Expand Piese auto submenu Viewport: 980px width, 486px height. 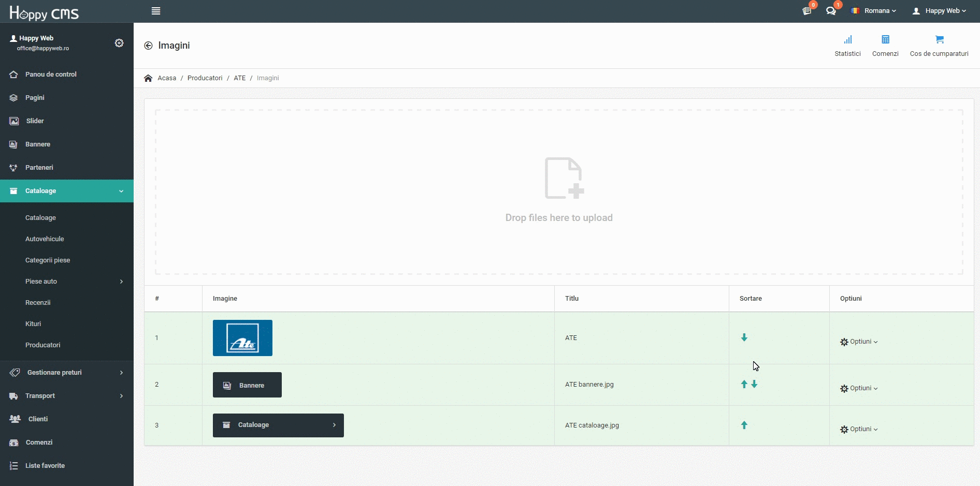[67, 282]
